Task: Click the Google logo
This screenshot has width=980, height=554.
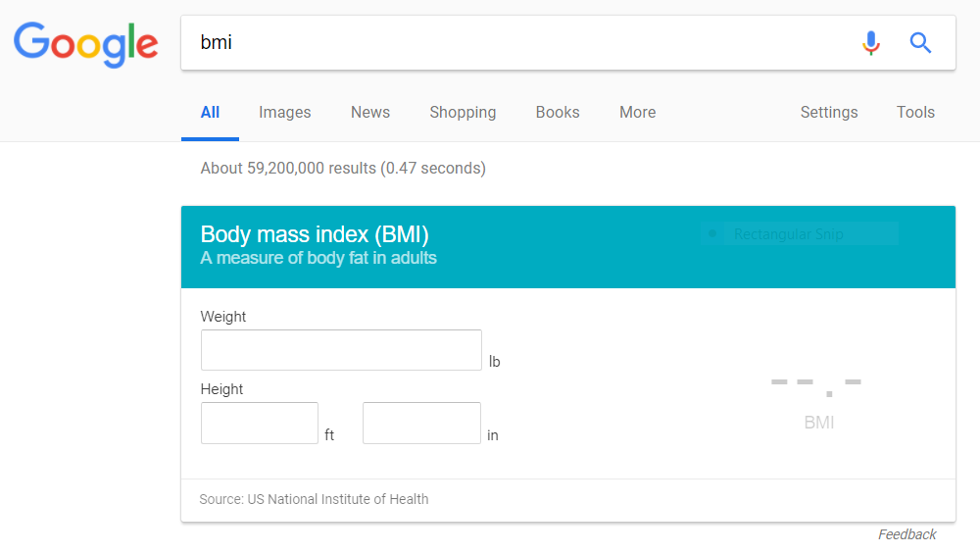Action: point(86,44)
